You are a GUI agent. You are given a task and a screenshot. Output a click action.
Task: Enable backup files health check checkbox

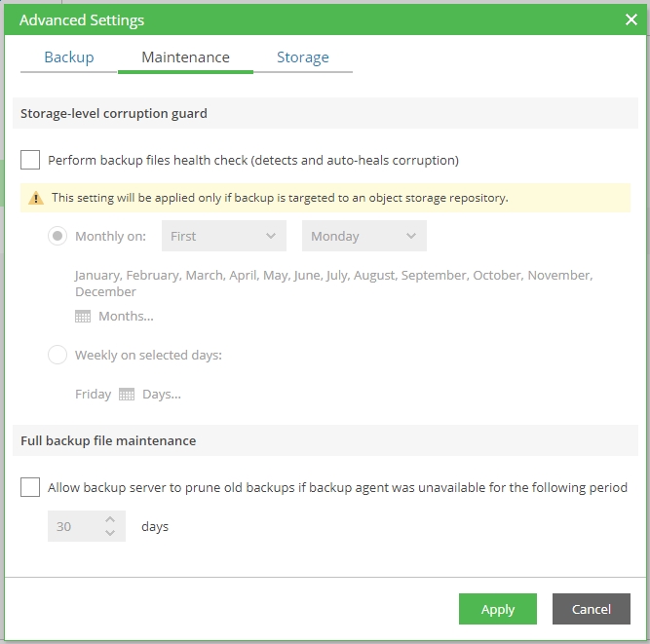(x=30, y=160)
